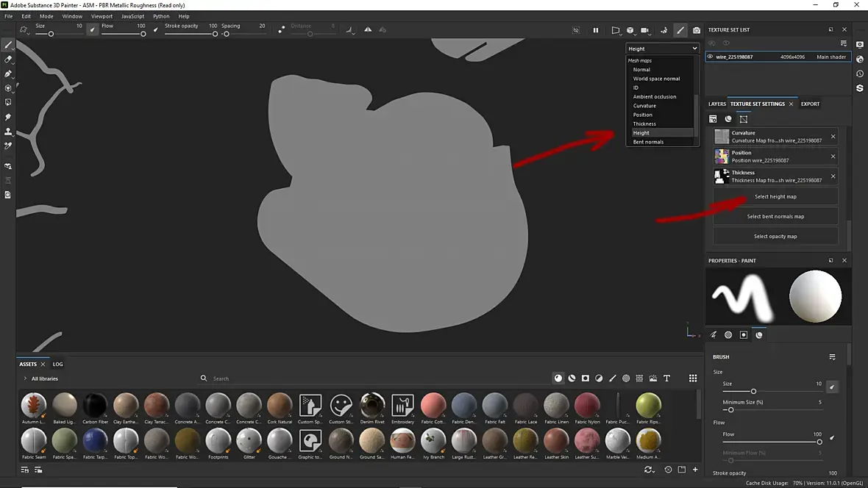The image size is (868, 488).
Task: Open the History clock icon on right dock
Action: pyautogui.click(x=860, y=73)
